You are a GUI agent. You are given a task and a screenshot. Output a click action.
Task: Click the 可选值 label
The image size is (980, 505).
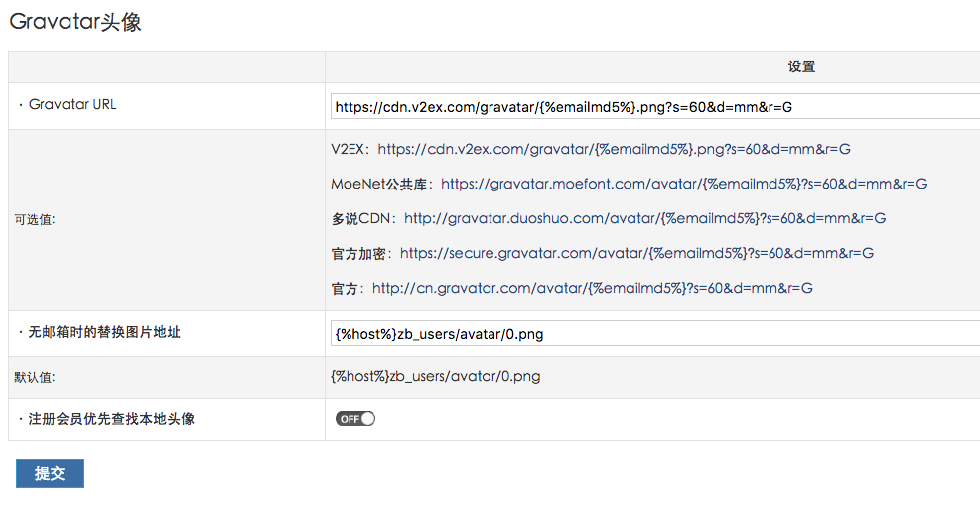(35, 220)
